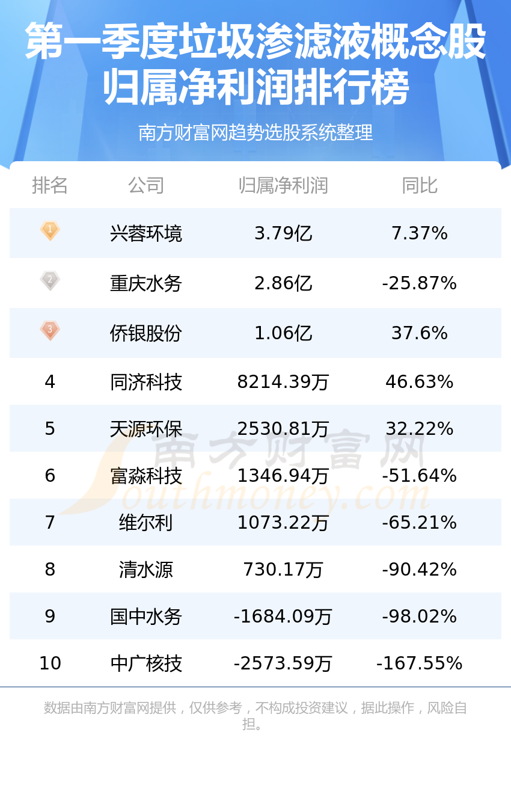The width and height of the screenshot is (511, 812).
Task: Click the bronze rank 3 medal icon
Action: [x=50, y=331]
